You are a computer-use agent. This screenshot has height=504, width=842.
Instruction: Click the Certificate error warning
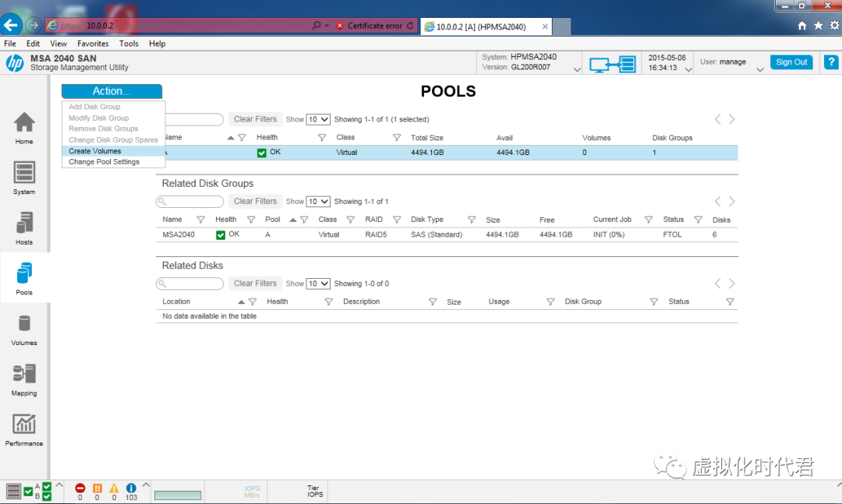coord(370,25)
